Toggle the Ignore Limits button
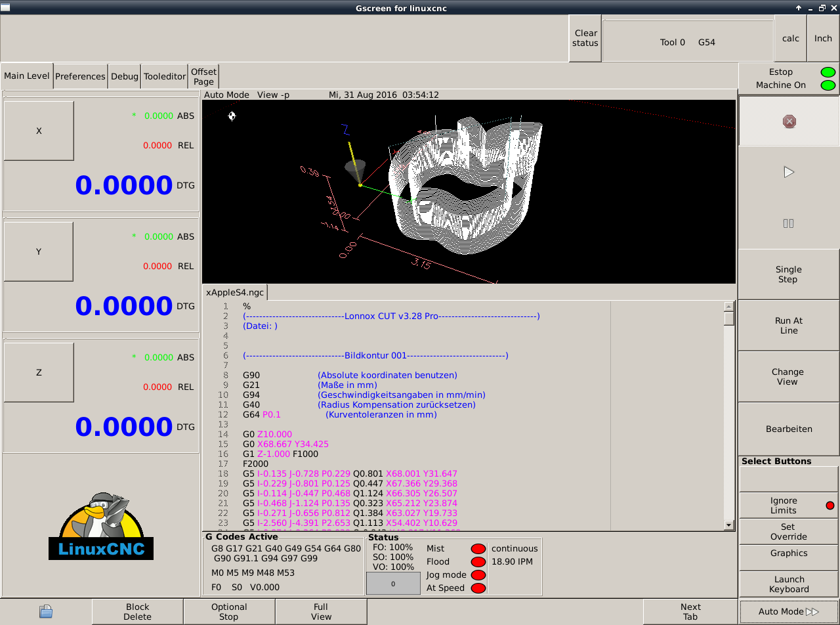The image size is (840, 625). tap(789, 506)
